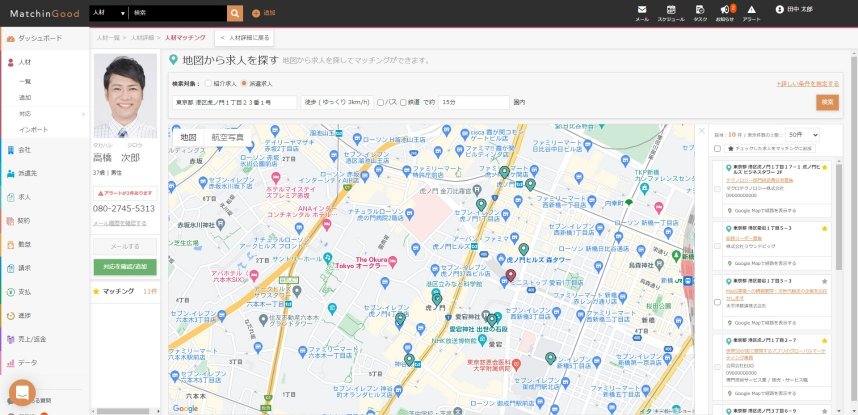The image size is (858, 415).
Task: Open the 50件 display limit dropdown
Action: pos(802,134)
